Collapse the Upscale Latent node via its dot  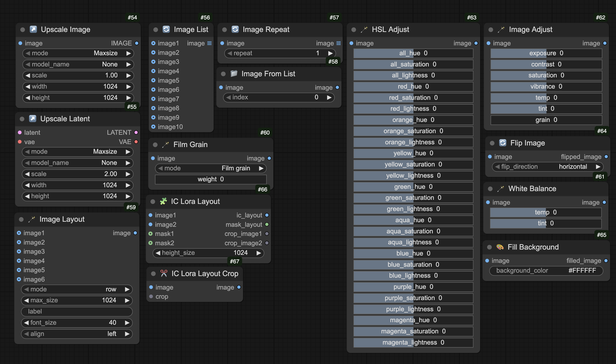pyautogui.click(x=22, y=119)
